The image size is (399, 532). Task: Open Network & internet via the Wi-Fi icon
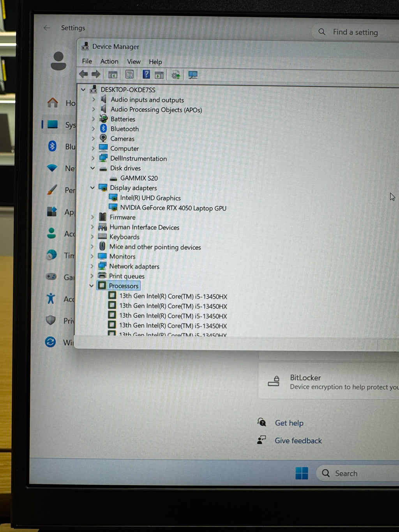(52, 168)
